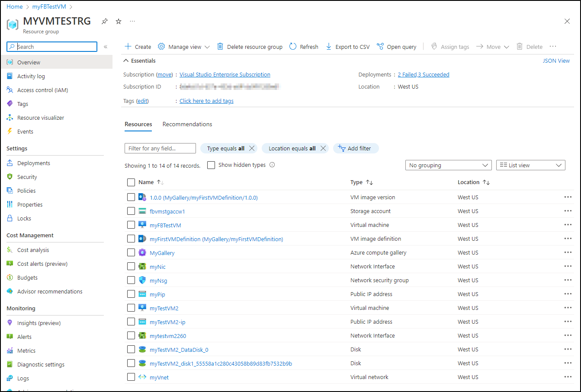
Task: Click Filter for any field input
Action: [x=160, y=148]
